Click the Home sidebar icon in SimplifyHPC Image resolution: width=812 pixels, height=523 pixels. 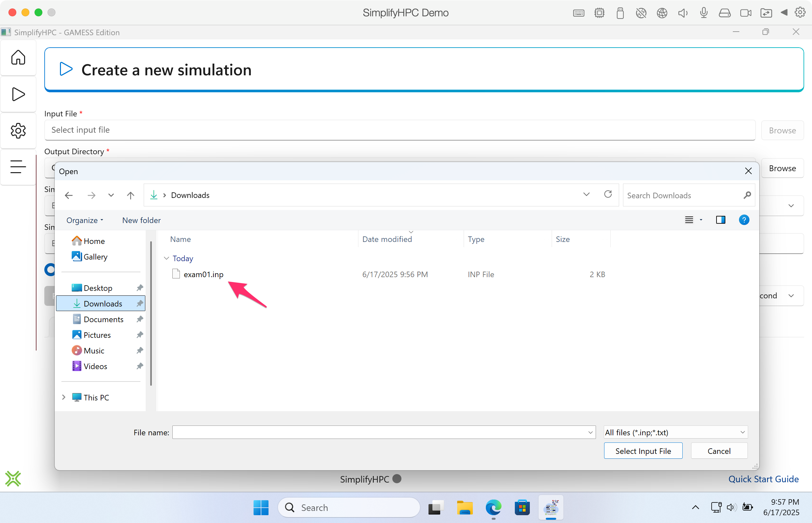click(x=18, y=57)
